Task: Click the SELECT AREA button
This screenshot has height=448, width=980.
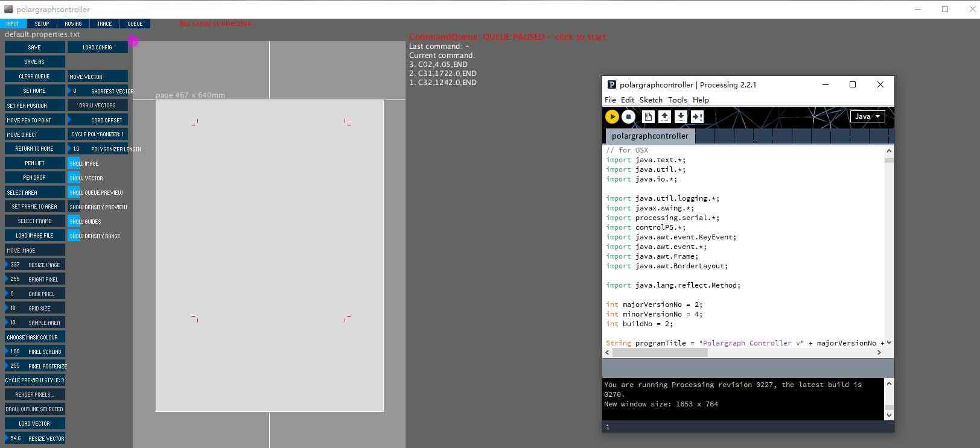Action: 34,192
